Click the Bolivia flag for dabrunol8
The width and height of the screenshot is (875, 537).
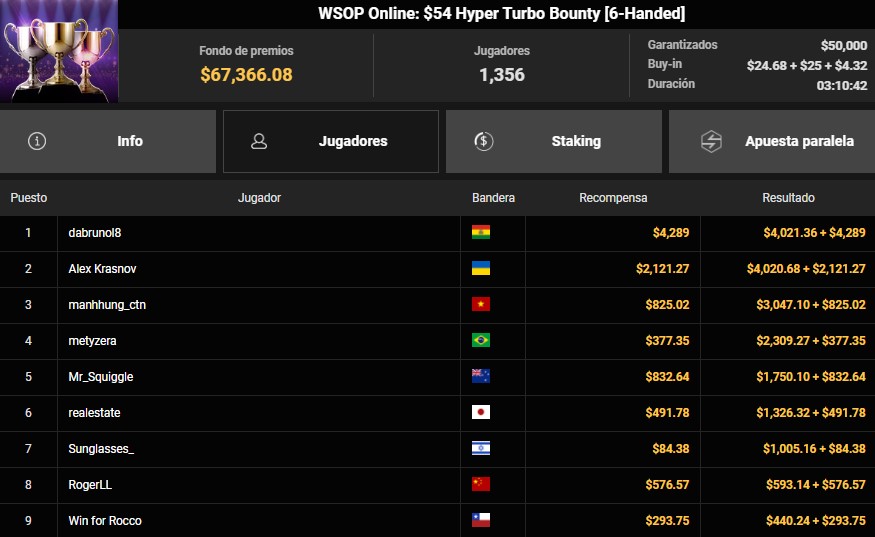pyautogui.click(x=480, y=232)
